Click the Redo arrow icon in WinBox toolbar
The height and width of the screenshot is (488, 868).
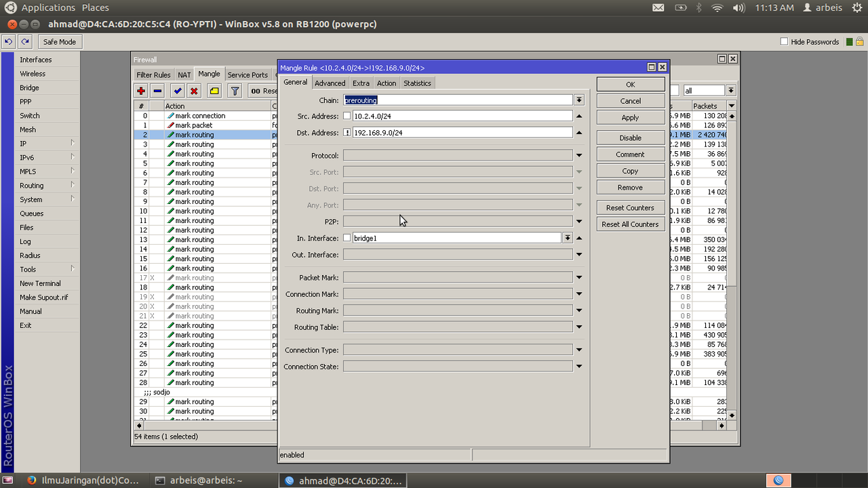[25, 42]
